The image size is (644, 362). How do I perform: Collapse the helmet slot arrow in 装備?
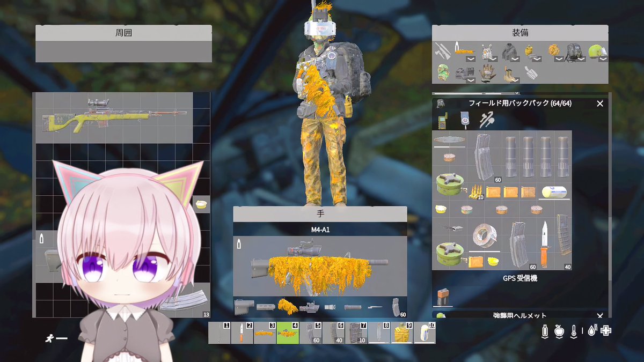[603, 59]
